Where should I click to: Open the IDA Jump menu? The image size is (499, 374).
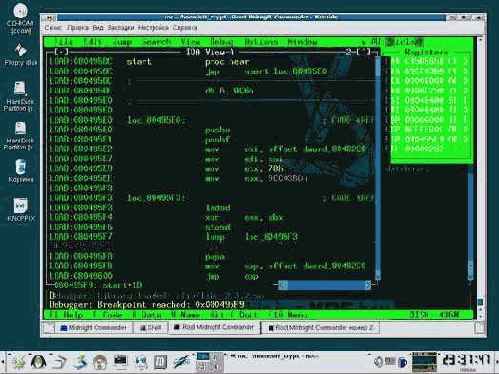coord(122,42)
